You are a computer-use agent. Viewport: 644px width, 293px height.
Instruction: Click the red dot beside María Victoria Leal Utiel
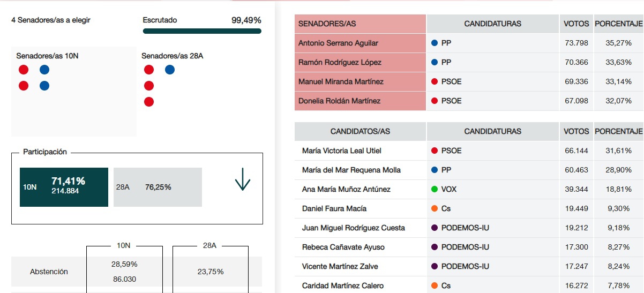[435, 151]
